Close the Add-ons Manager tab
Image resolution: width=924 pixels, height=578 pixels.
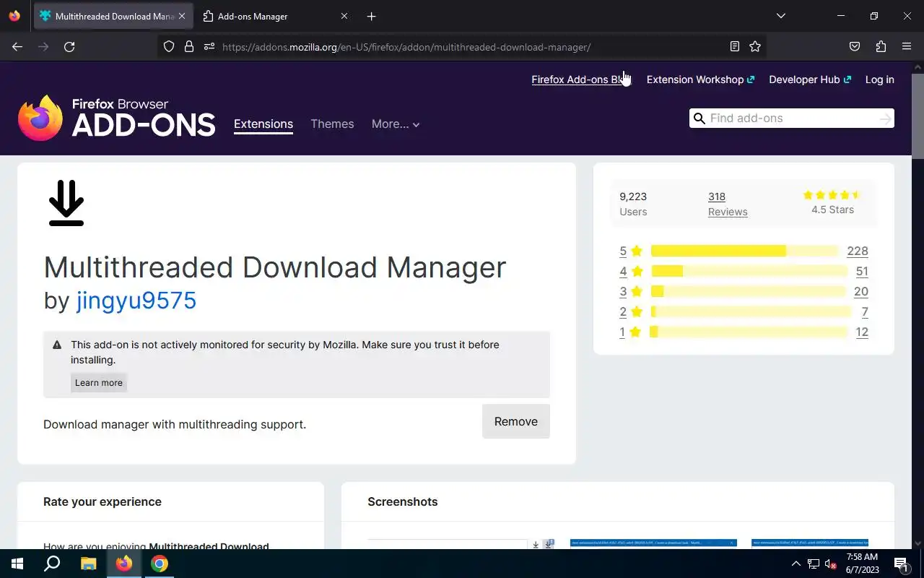[x=344, y=16]
